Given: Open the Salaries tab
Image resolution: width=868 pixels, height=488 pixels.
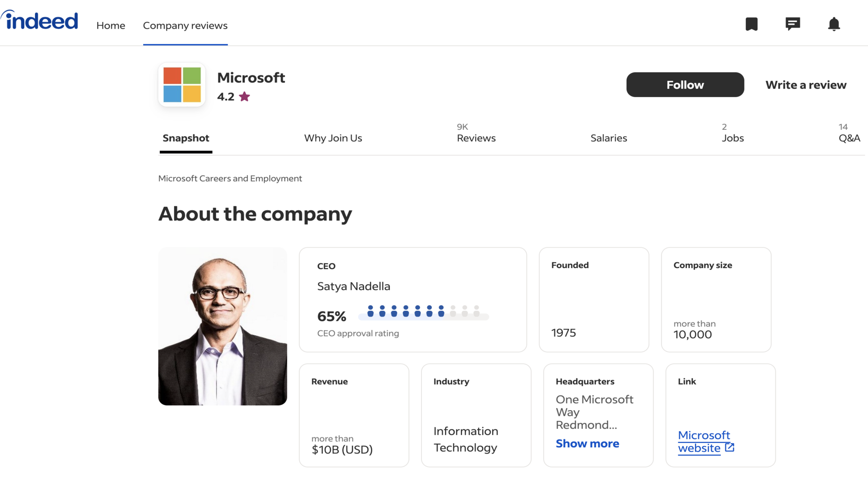Looking at the screenshot, I should (x=608, y=138).
